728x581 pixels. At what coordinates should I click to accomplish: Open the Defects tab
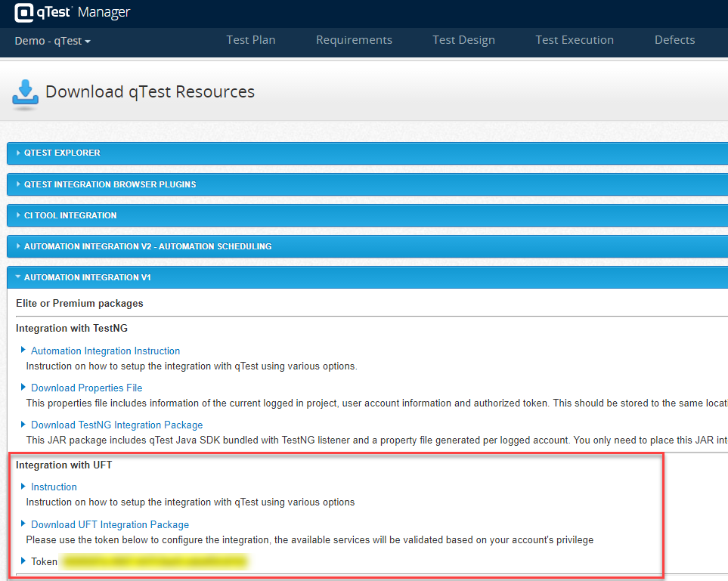(x=674, y=40)
